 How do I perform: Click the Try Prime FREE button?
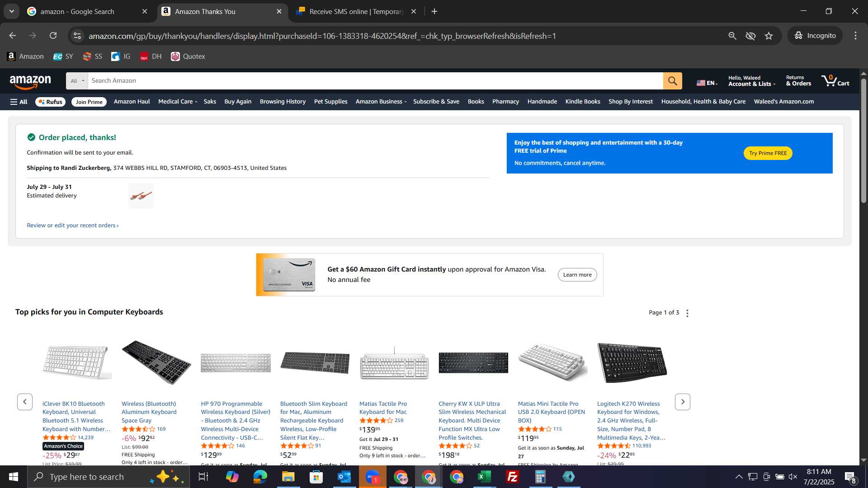coord(768,153)
